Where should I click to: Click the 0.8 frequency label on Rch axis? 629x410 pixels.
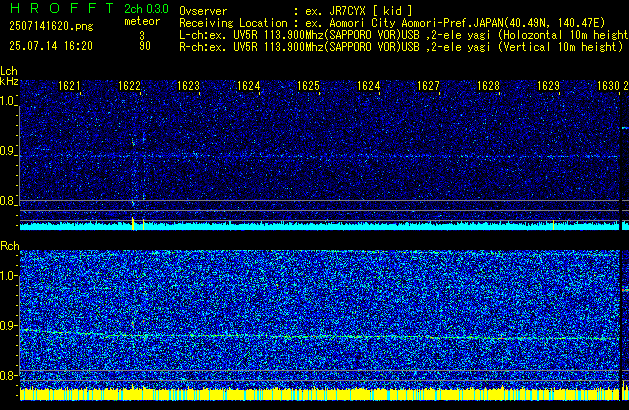click(8, 375)
